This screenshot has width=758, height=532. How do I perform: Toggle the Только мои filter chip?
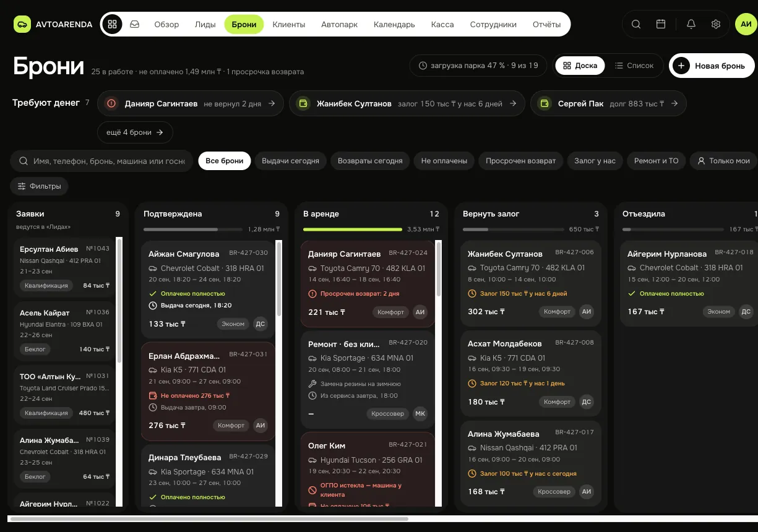723,161
